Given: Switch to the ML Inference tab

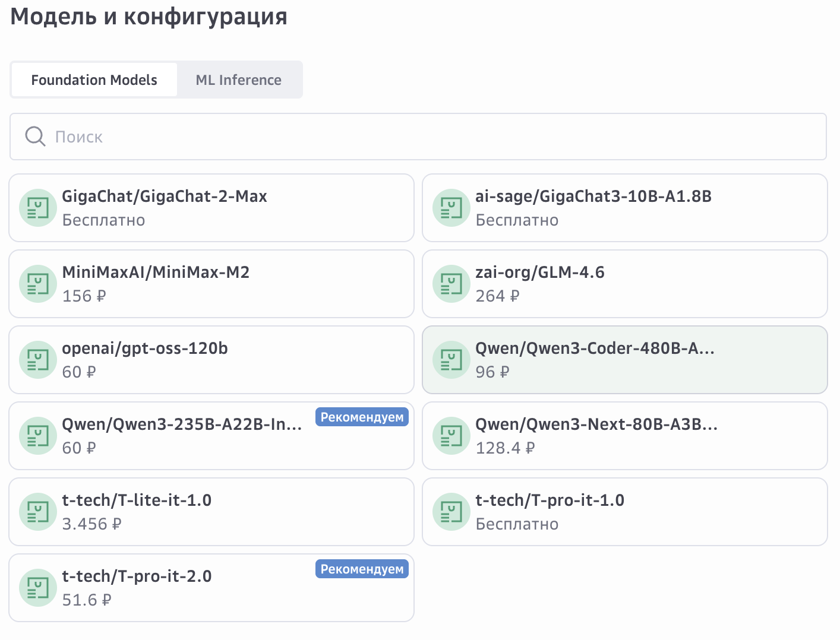Looking at the screenshot, I should [239, 80].
